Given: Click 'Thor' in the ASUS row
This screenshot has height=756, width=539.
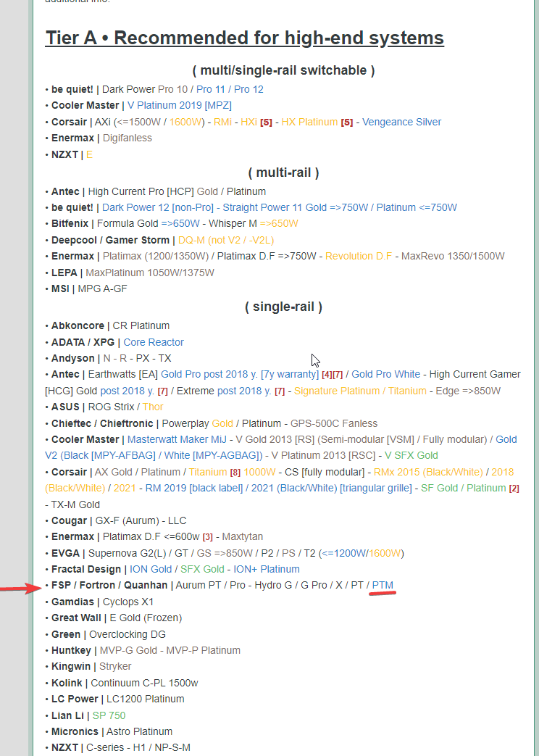Looking at the screenshot, I should (x=153, y=407).
